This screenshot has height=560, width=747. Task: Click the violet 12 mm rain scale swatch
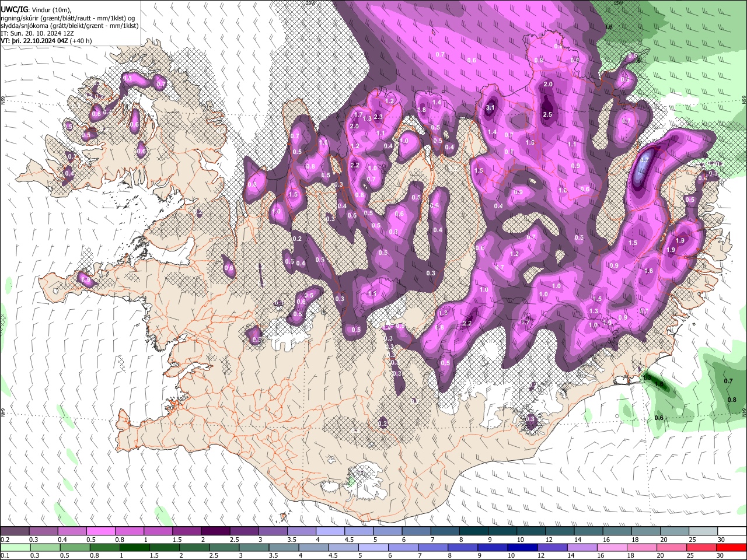coord(553,547)
